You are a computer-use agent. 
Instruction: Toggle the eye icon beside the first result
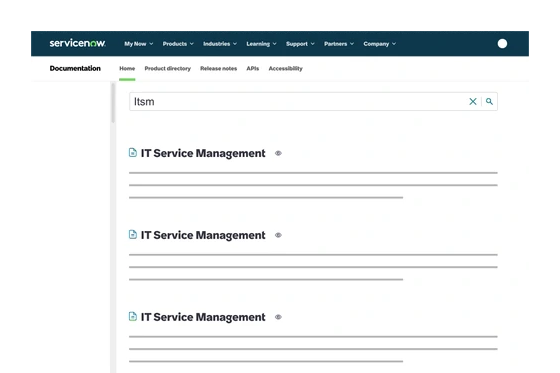(x=278, y=153)
